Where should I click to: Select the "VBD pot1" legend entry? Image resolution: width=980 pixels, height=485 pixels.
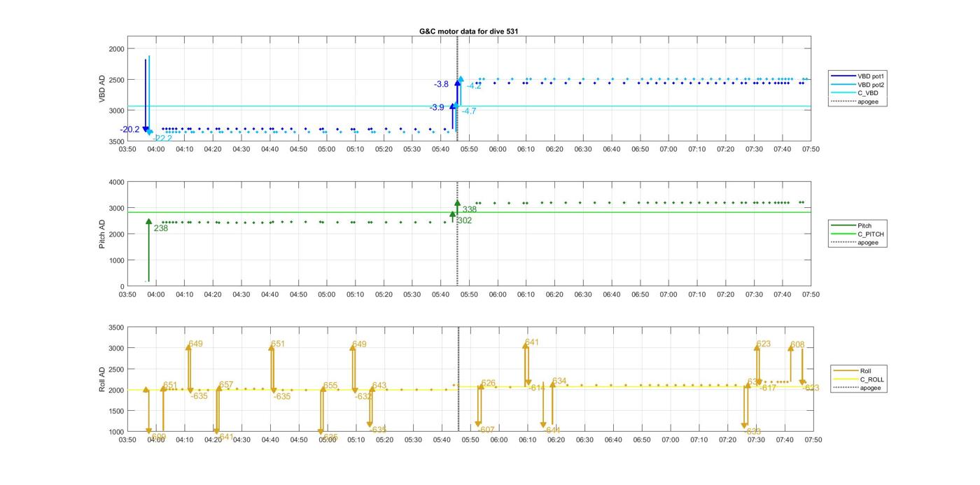(859, 76)
